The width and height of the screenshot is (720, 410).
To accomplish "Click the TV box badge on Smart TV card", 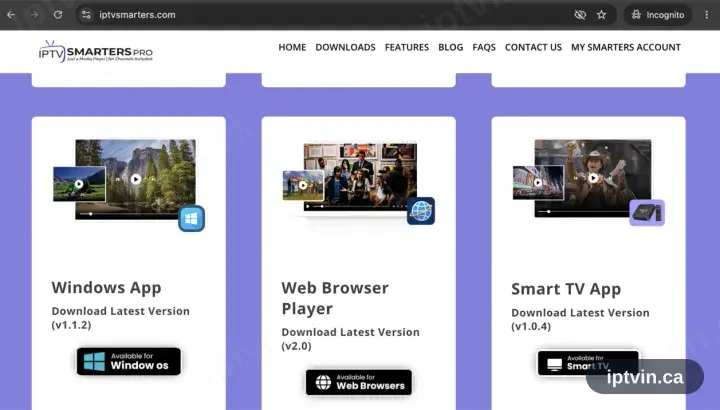I will [x=647, y=213].
